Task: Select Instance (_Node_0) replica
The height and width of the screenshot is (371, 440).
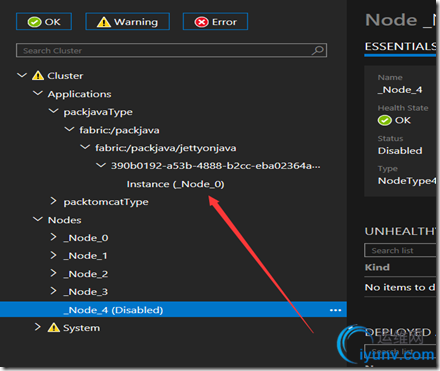Action: point(175,184)
